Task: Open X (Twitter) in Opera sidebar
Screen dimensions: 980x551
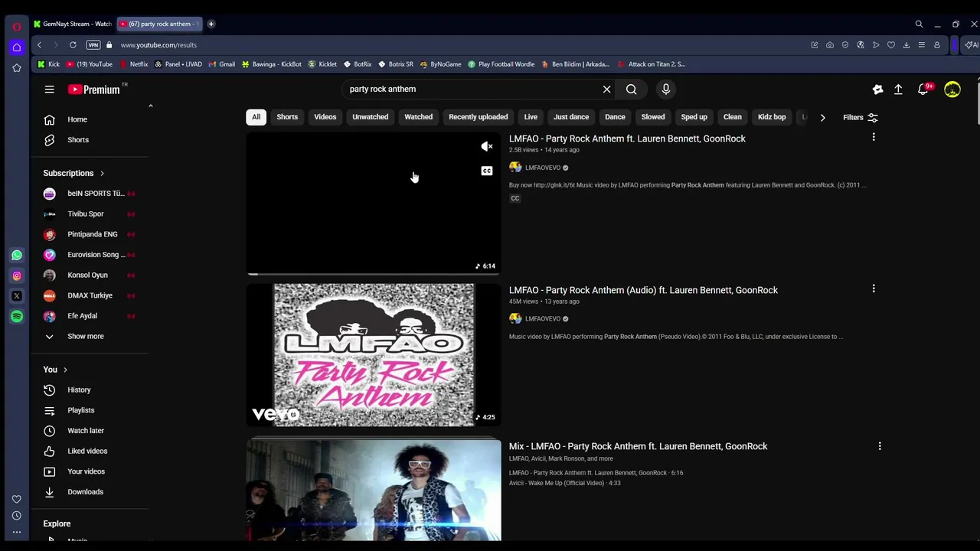Action: 16,296
